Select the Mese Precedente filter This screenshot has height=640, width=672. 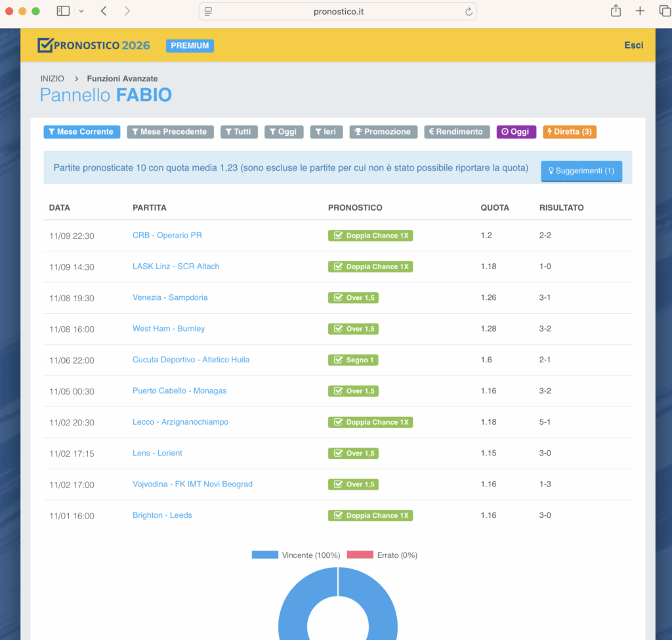170,132
